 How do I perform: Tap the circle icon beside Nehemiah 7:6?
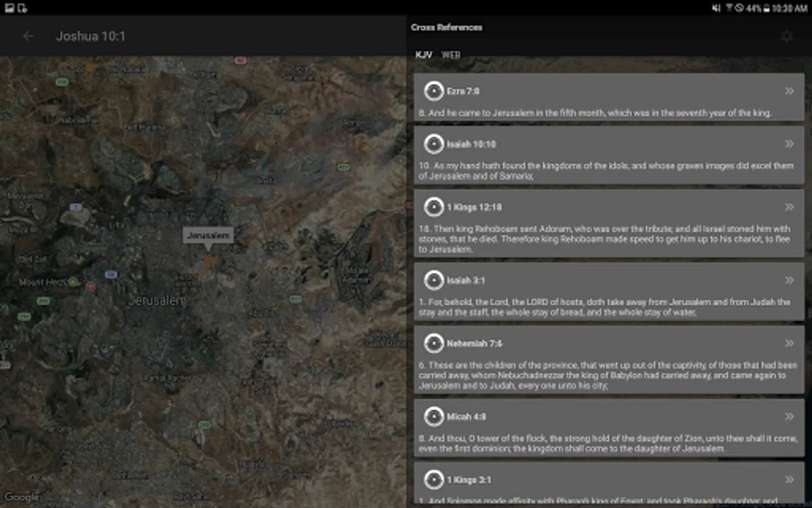pos(434,343)
